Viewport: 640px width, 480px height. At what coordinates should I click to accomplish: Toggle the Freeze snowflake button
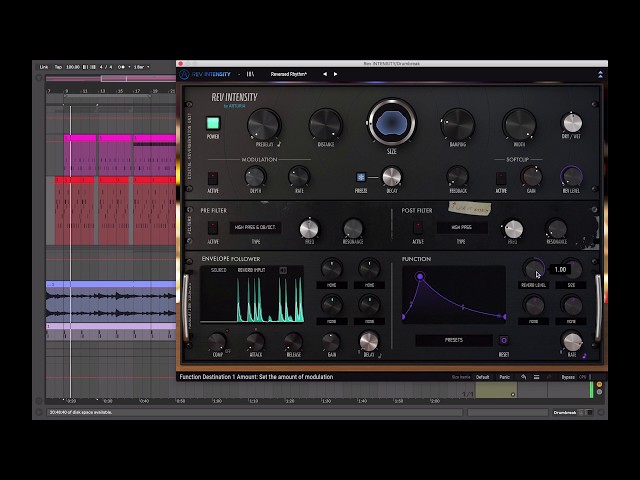(361, 177)
